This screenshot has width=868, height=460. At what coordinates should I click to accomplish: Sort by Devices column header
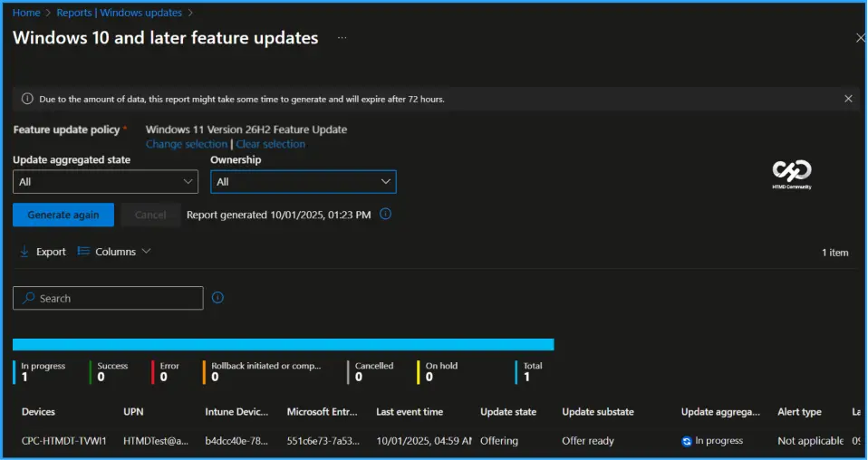pos(38,412)
